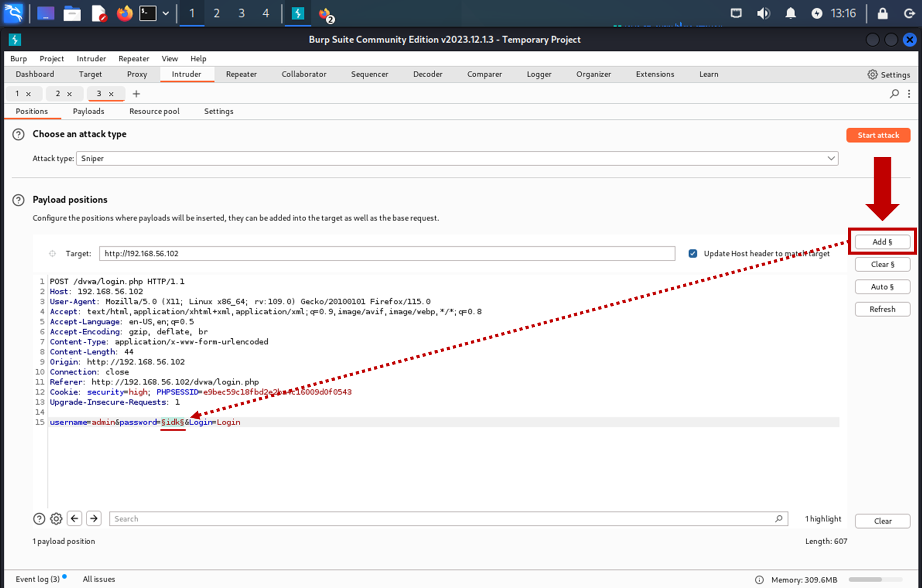922x588 pixels.
Task: Switch to the Comparer tab
Action: [x=485, y=74]
